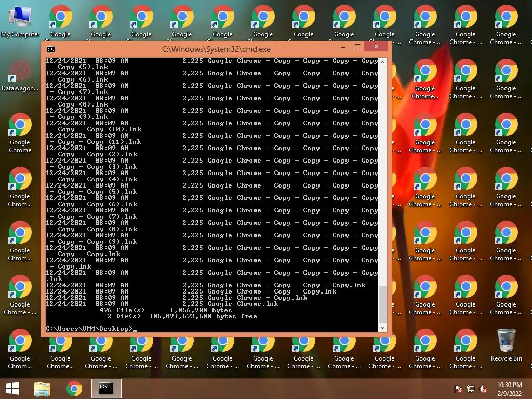Click the 'Google Chrome.lnk' listing line
Viewport: 532px width, 399px height.
pyautogui.click(x=162, y=303)
